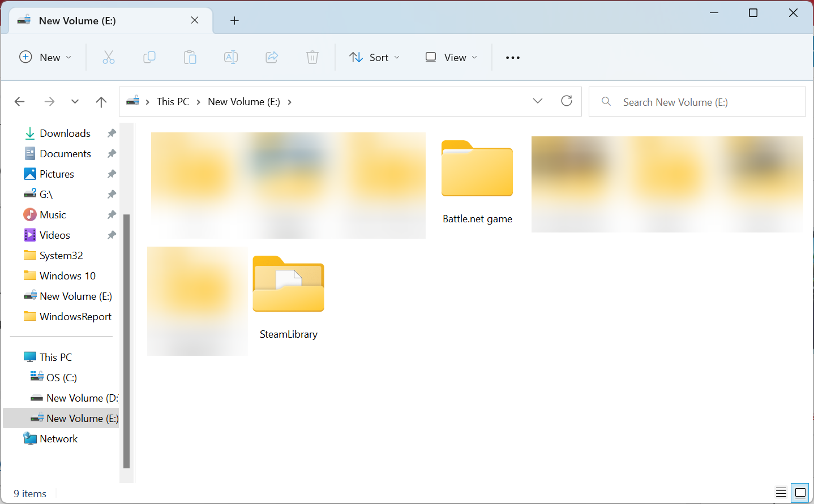Click the Share icon in toolbar
Viewport: 814px width, 504px height.
[x=272, y=57]
